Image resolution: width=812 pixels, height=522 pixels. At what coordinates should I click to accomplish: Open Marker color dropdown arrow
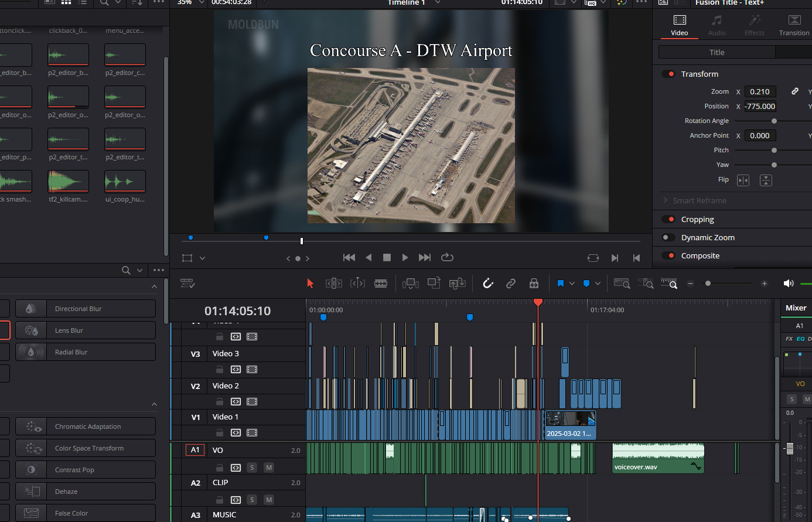pyautogui.click(x=598, y=284)
